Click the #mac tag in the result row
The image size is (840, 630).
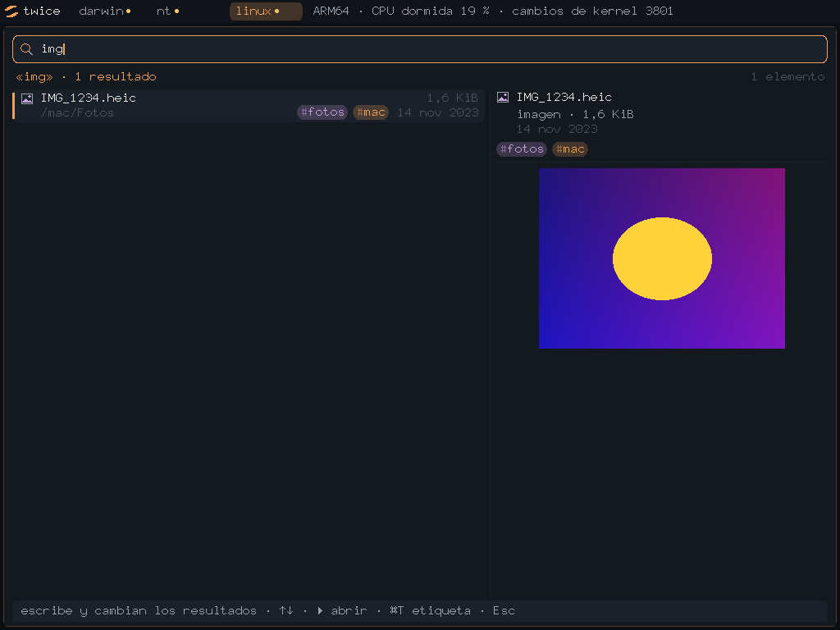coord(371,112)
